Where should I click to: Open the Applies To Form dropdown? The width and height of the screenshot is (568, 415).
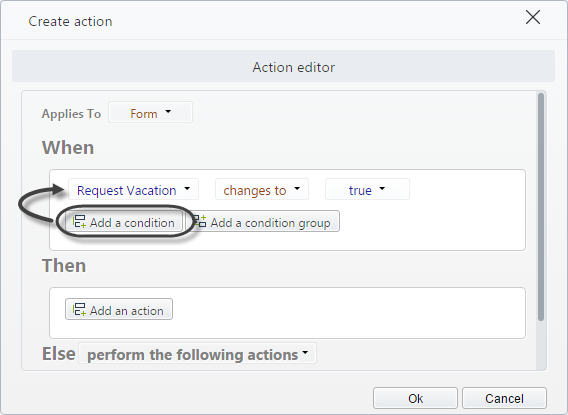point(150,113)
